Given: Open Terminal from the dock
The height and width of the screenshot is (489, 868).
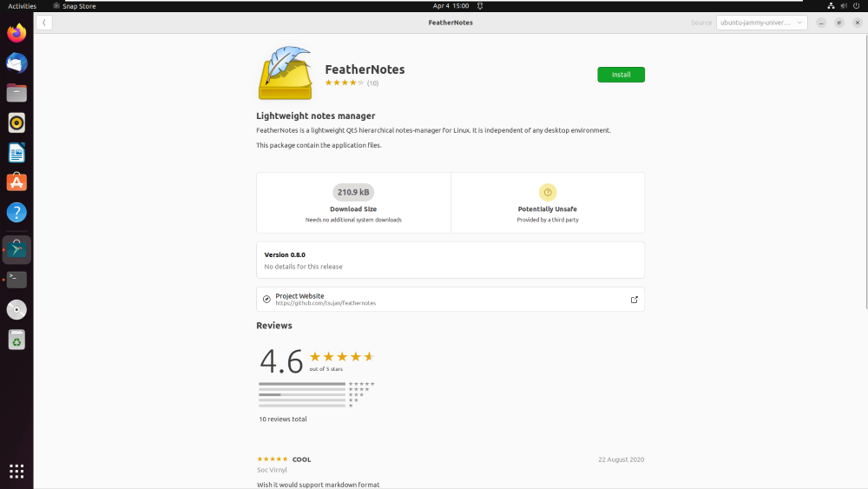Looking at the screenshot, I should (x=16, y=280).
